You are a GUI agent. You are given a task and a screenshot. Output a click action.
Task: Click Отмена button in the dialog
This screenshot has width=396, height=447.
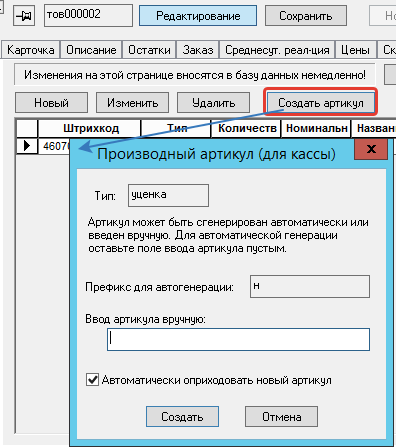coord(281,417)
